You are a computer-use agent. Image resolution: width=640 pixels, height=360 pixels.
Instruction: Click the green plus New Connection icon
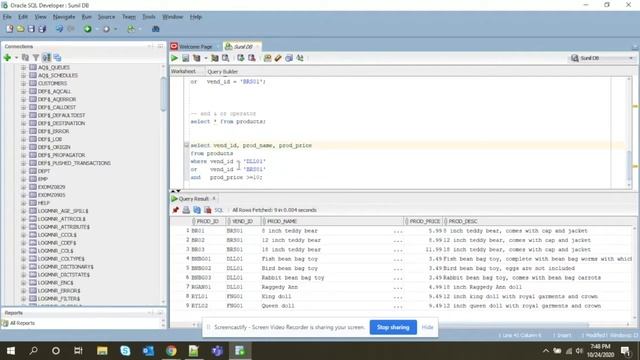[x=7, y=58]
